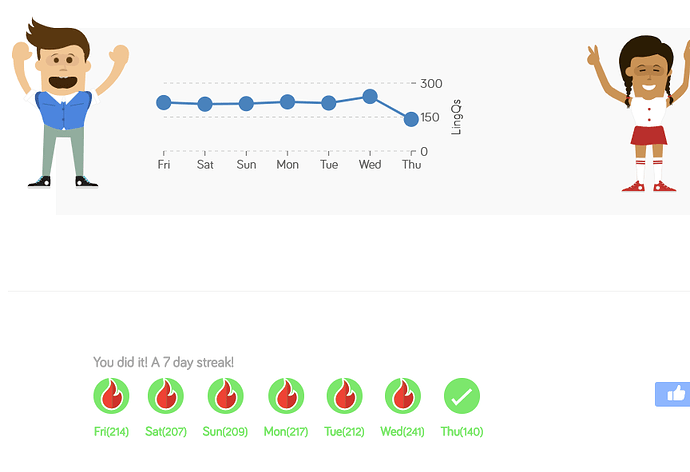Image resolution: width=690 pixels, height=472 pixels.
Task: Click the Wed(241) label
Action: (x=403, y=432)
